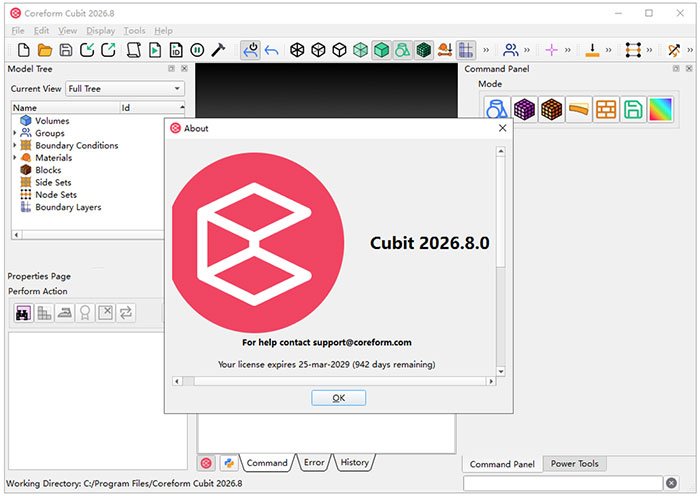The image size is (700, 496).
Task: Select Blocks in the Model Tree
Action: click(x=48, y=170)
